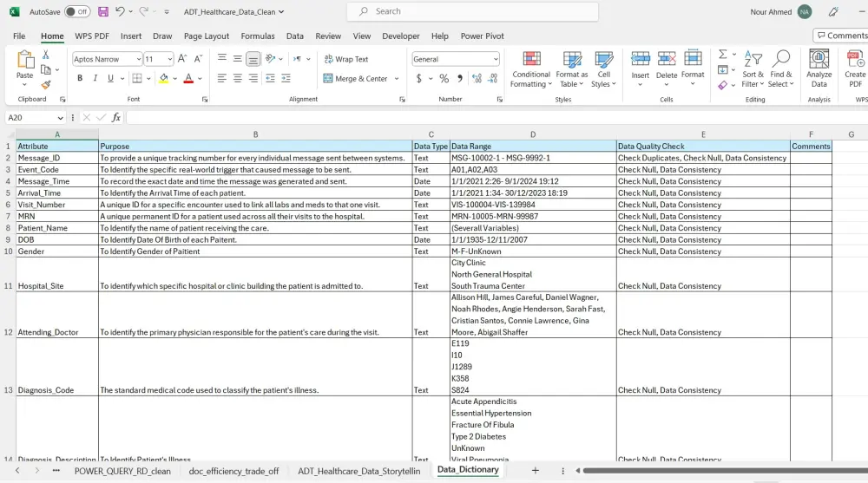Apply comma style number format
The image size is (868, 483).
(x=460, y=79)
